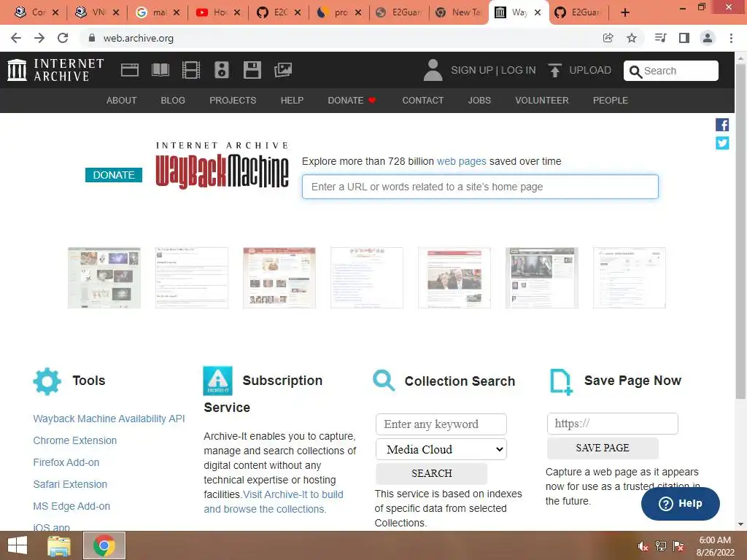Open the Media Cloud collection dropdown
The height and width of the screenshot is (560, 747).
pyautogui.click(x=441, y=449)
